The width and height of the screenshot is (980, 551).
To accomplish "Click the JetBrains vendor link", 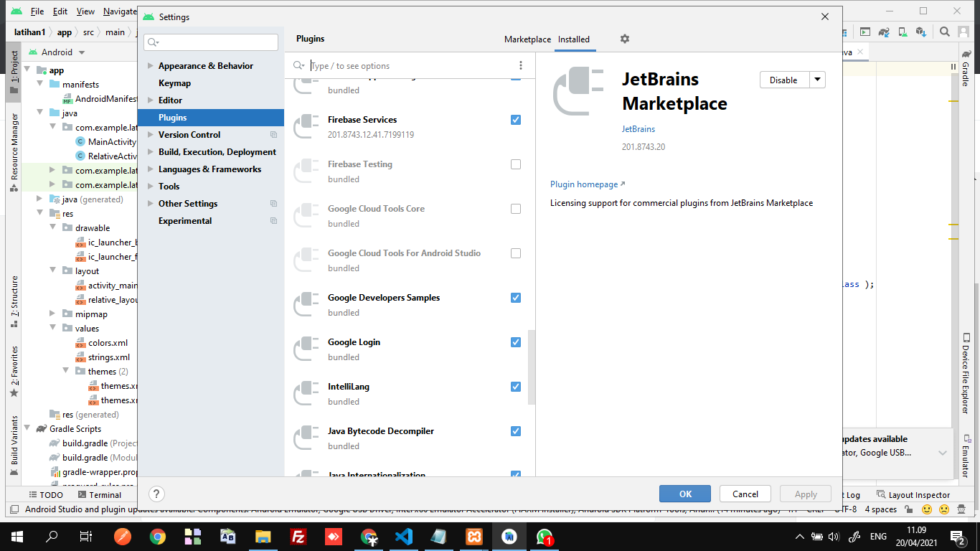I will coord(639,129).
